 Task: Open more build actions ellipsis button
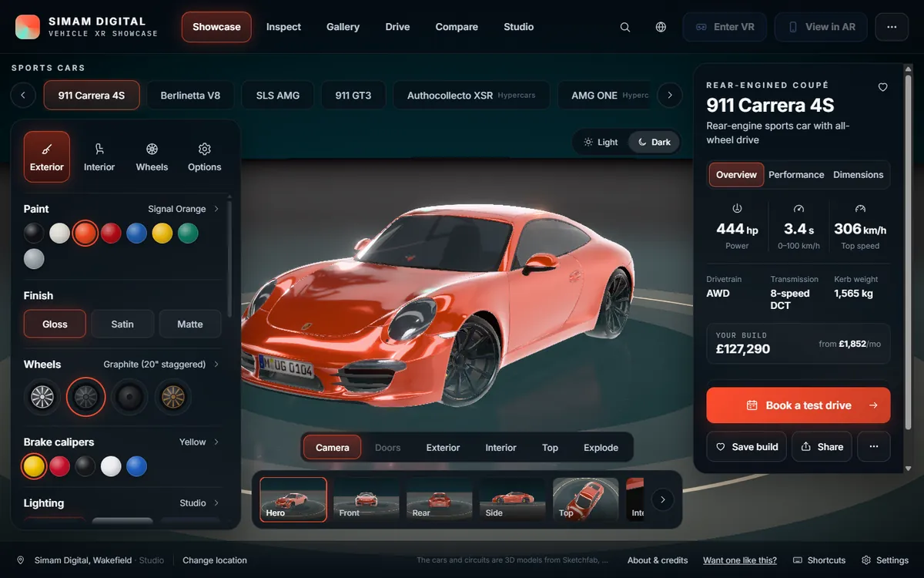pyautogui.click(x=874, y=446)
